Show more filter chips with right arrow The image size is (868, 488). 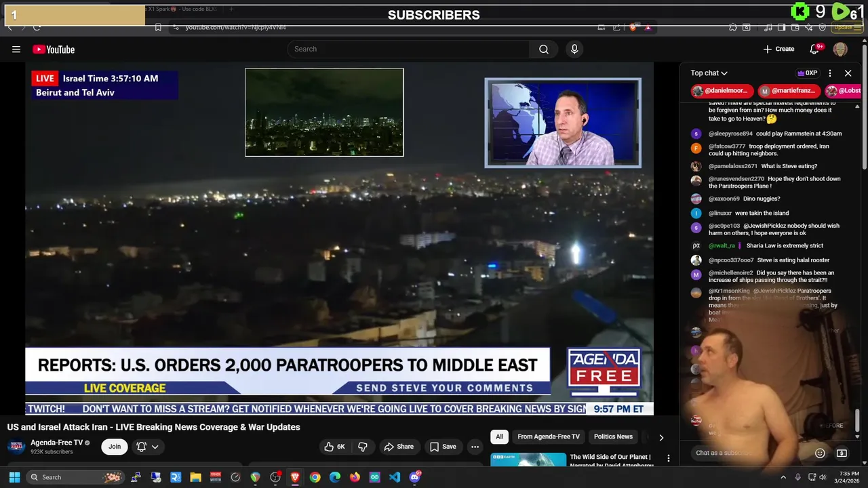(x=661, y=437)
